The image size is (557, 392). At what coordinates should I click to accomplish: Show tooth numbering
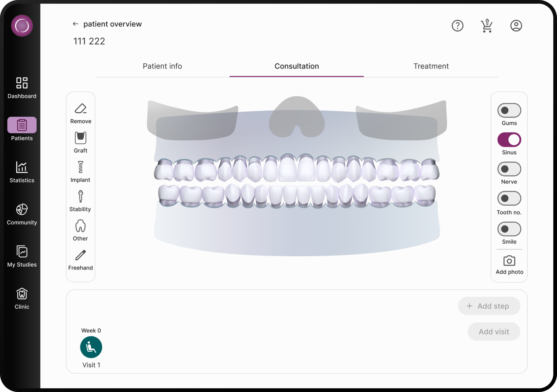509,198
